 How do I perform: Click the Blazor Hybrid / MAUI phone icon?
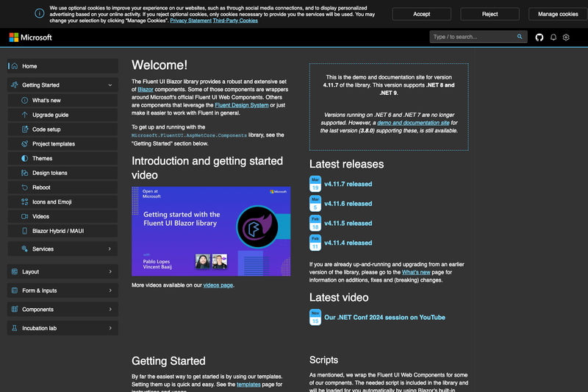tap(25, 231)
